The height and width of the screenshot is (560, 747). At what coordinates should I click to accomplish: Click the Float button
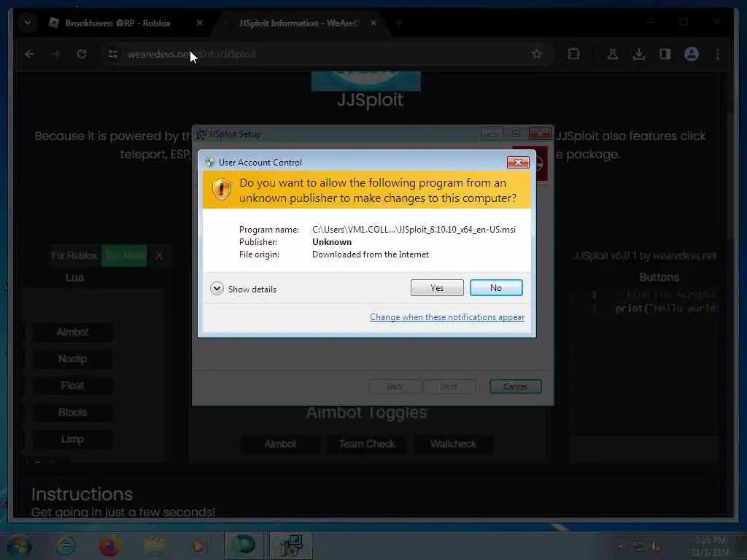[x=72, y=386]
